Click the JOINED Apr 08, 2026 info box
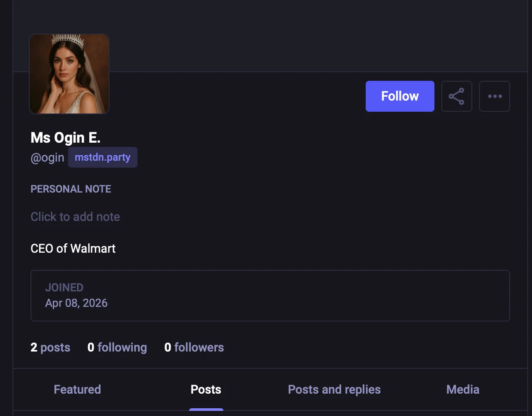Viewport: 532px width, 416px height. click(x=270, y=295)
